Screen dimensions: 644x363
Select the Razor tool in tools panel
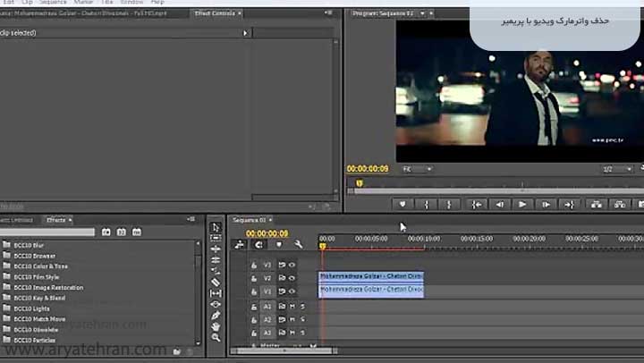coord(216,282)
